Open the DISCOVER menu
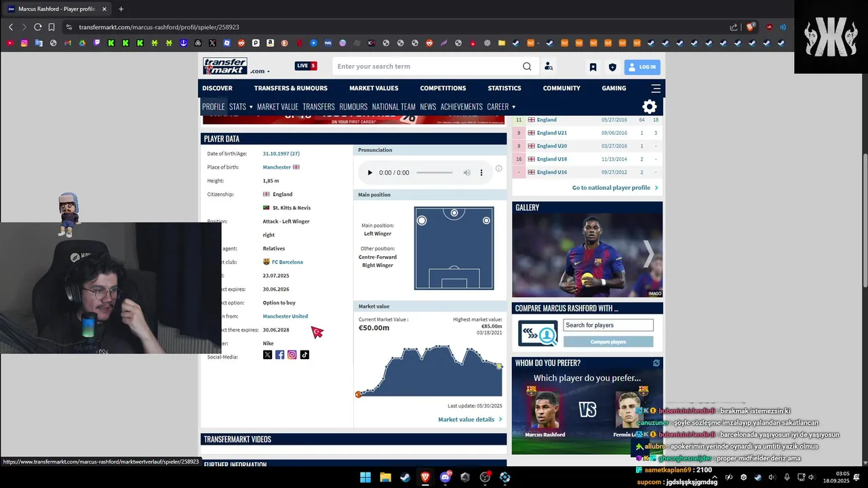Image resolution: width=868 pixels, height=488 pixels. pyautogui.click(x=217, y=88)
